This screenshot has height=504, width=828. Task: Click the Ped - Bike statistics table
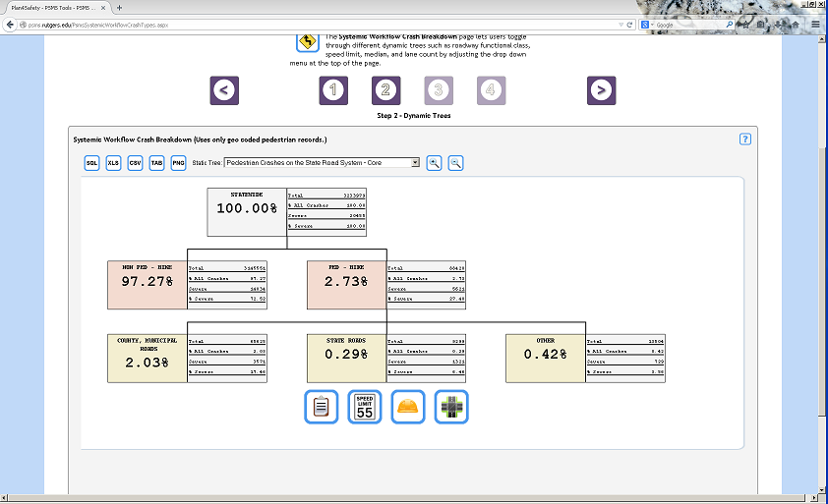pos(426,285)
